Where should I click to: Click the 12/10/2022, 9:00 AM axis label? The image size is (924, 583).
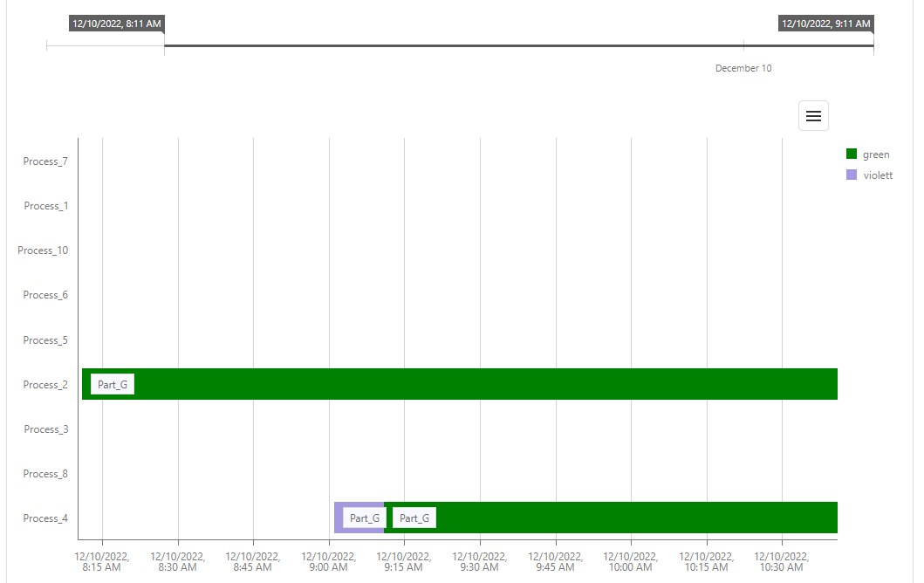point(327,561)
